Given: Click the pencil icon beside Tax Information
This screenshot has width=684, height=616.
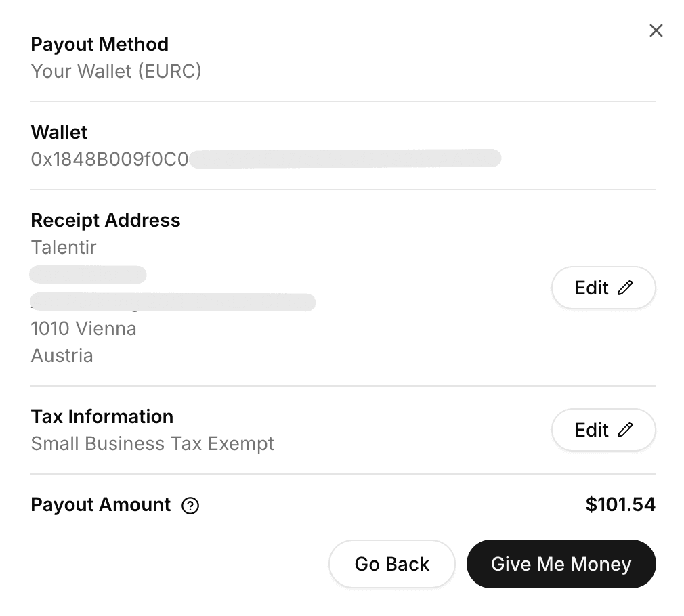Looking at the screenshot, I should coord(626,430).
